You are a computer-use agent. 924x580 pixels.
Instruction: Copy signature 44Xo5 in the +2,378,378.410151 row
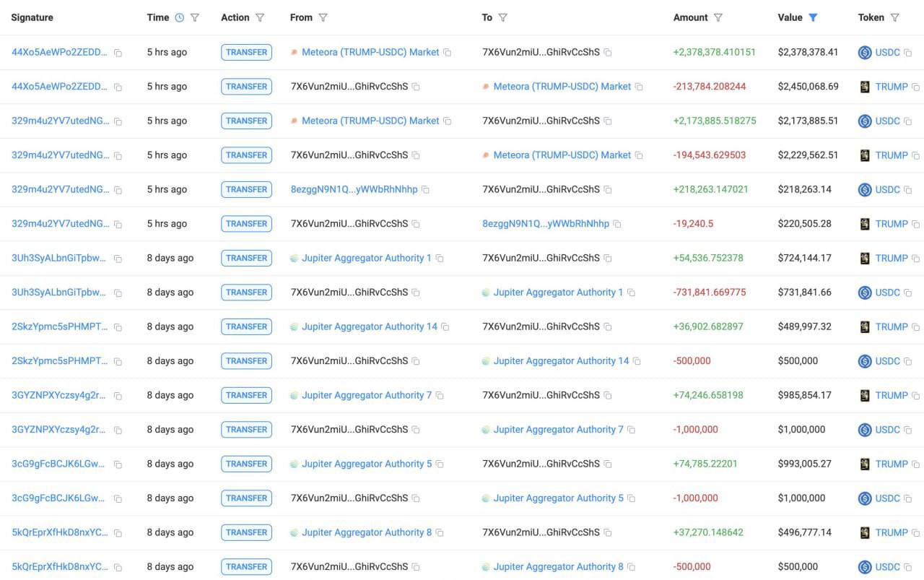[x=118, y=53]
